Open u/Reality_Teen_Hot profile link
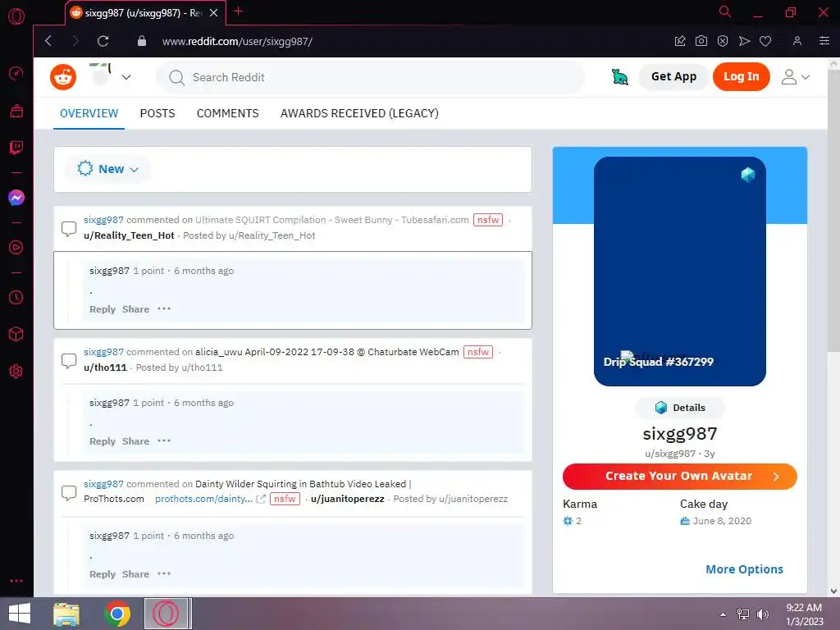 click(x=129, y=235)
